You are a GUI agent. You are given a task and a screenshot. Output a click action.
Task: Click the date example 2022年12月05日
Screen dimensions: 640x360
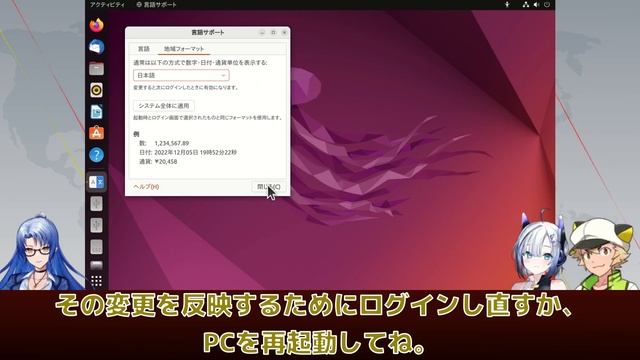click(x=176, y=152)
